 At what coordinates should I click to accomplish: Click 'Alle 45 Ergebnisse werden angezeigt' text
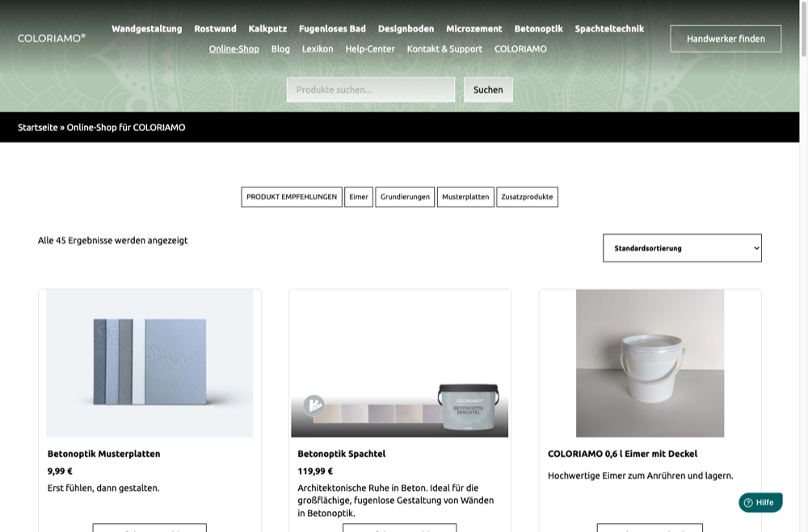113,241
